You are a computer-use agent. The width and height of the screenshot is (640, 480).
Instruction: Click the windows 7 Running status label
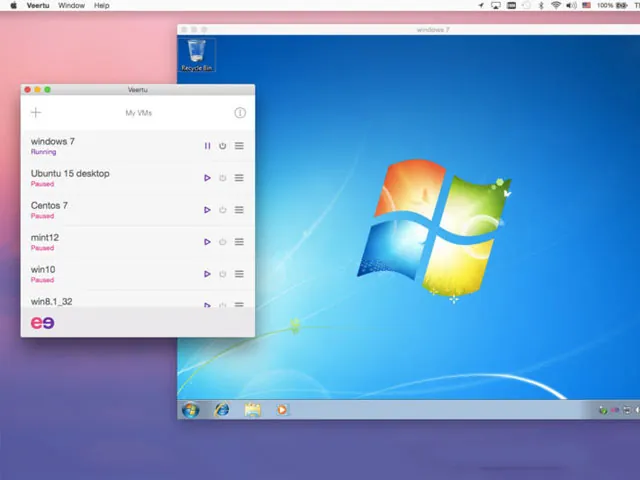(x=43, y=152)
